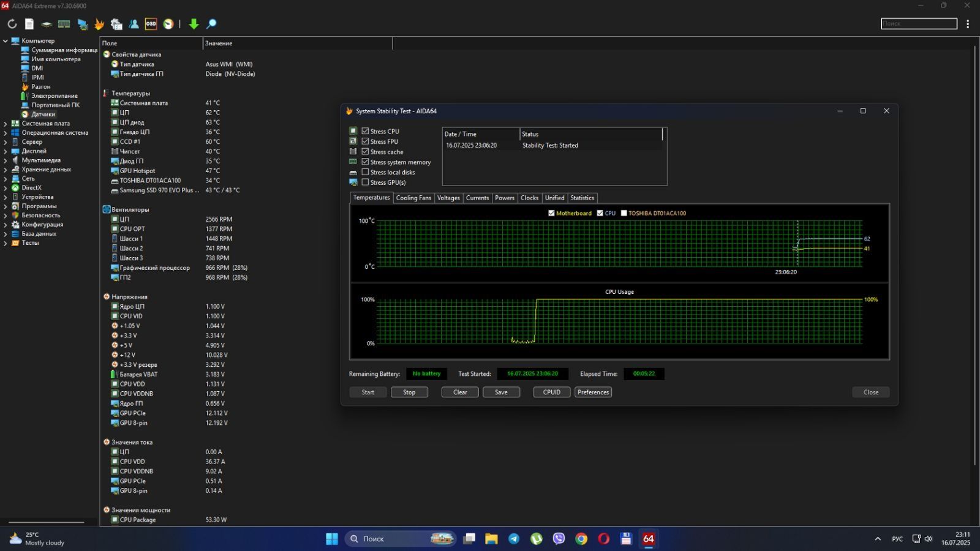Enable Stress local disks checkbox
This screenshot has width=980, height=551.
pos(365,172)
